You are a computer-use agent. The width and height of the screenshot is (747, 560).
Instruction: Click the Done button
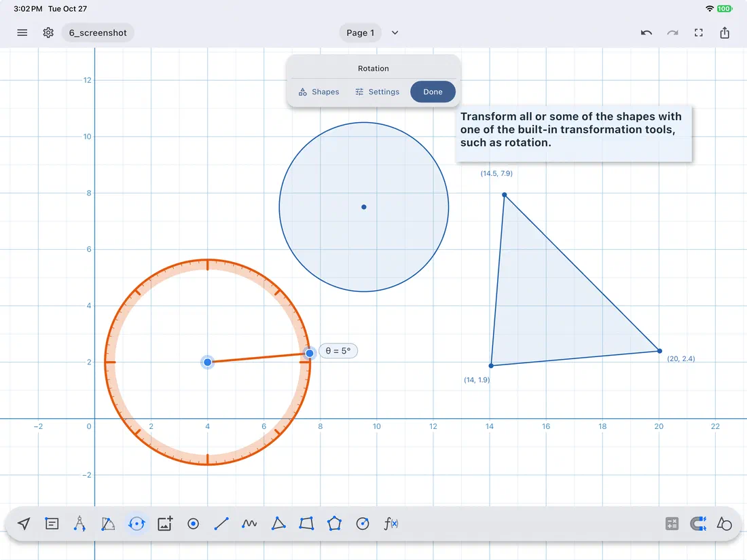[433, 92]
